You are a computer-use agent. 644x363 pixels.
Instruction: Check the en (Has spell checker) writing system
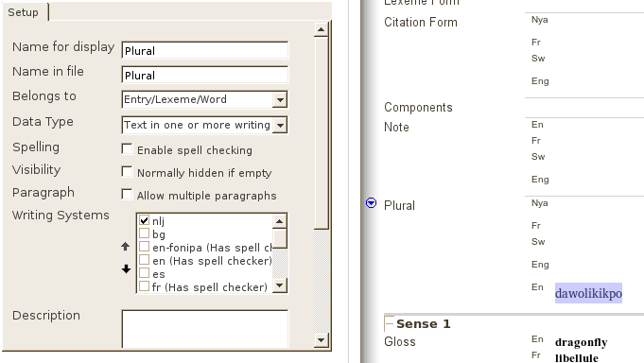[x=144, y=260]
